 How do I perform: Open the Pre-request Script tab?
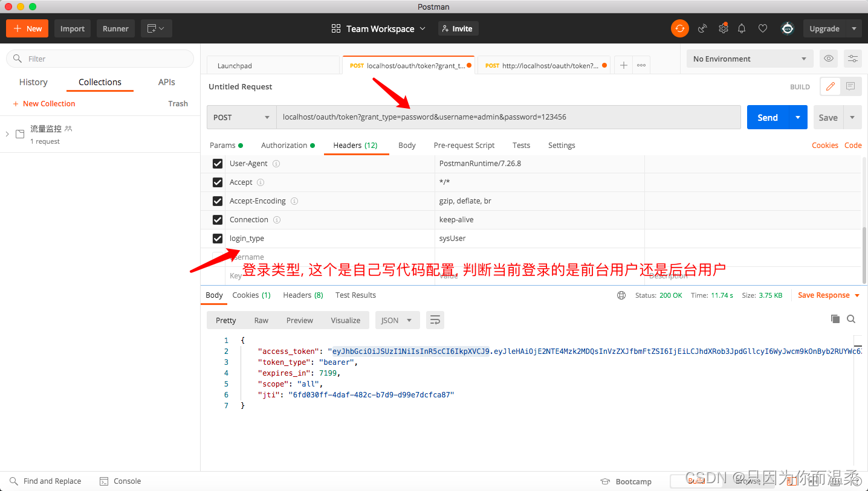(464, 146)
